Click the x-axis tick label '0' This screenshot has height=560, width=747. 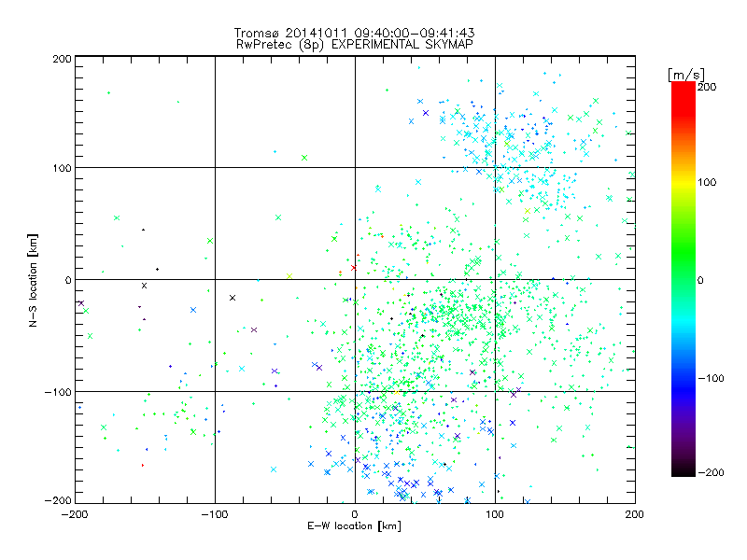click(x=355, y=514)
